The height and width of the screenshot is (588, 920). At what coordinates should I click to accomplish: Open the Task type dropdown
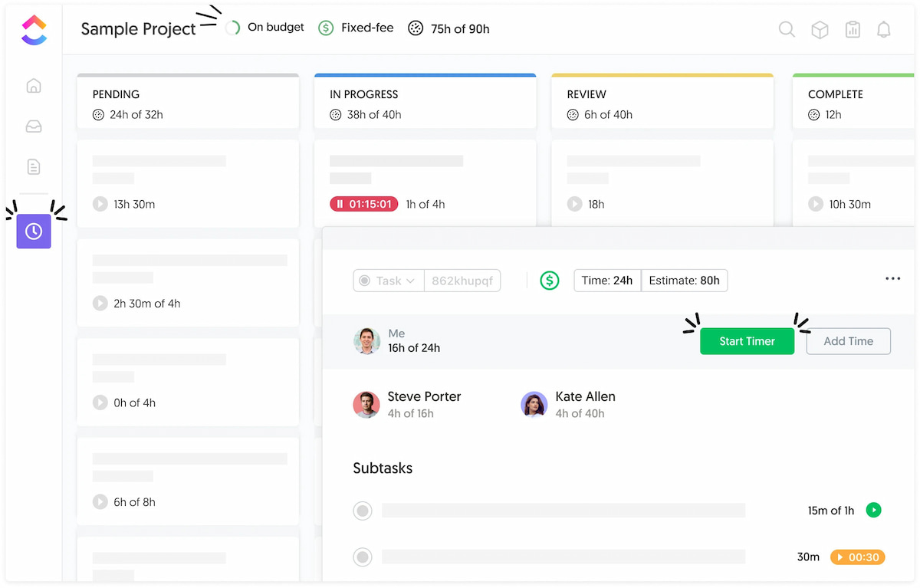click(x=388, y=281)
